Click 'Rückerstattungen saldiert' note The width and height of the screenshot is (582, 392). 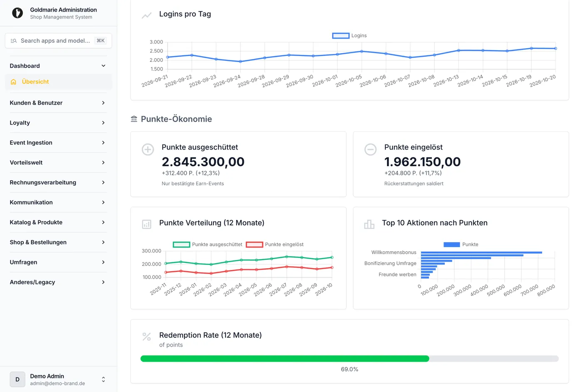(x=414, y=184)
